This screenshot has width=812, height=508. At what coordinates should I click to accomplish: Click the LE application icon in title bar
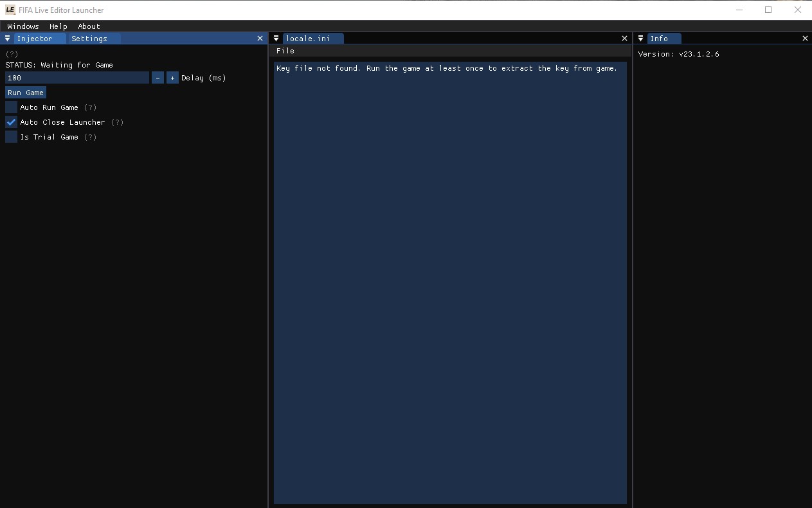click(x=10, y=10)
